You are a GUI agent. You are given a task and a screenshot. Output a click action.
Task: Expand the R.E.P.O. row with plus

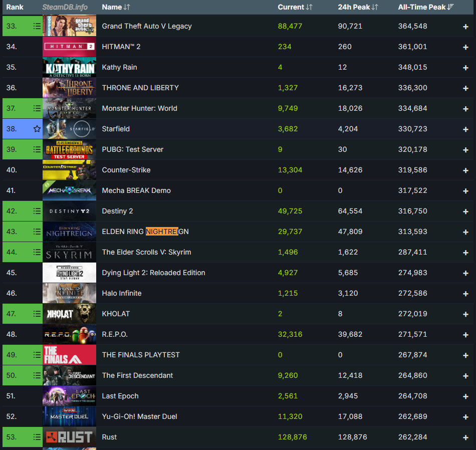465,335
